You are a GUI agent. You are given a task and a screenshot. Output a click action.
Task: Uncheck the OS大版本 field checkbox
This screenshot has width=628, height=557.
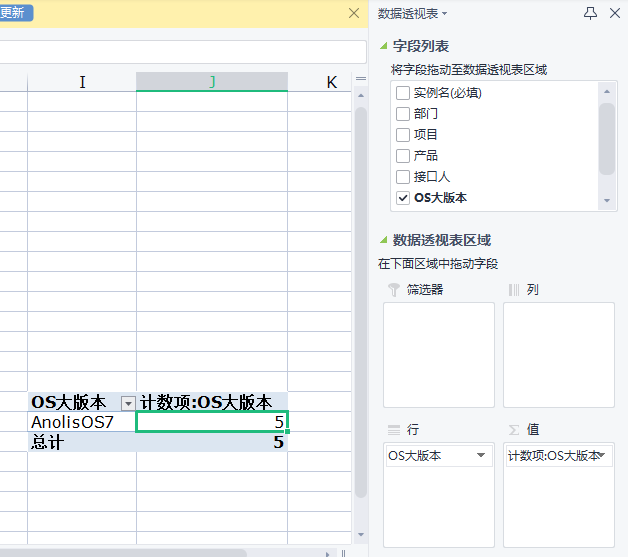tap(403, 198)
